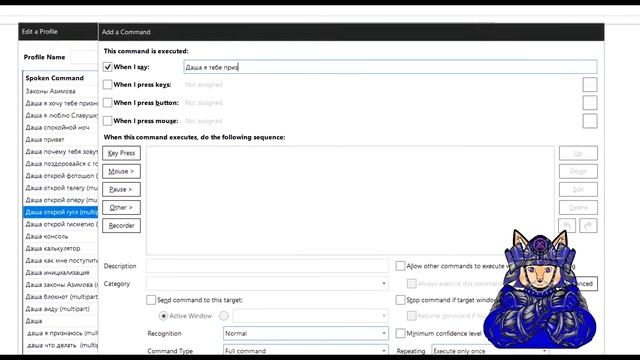Select 'даша что делать' row

coord(60,345)
